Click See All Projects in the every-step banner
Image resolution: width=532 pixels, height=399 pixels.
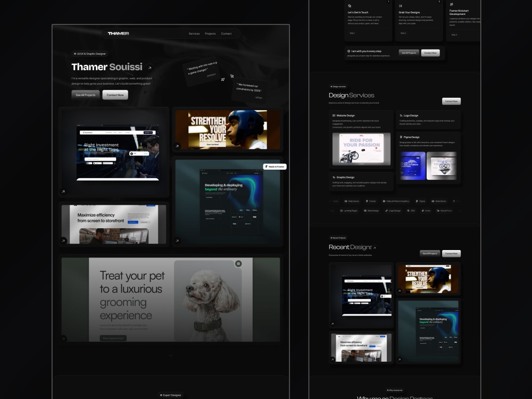coord(409,53)
